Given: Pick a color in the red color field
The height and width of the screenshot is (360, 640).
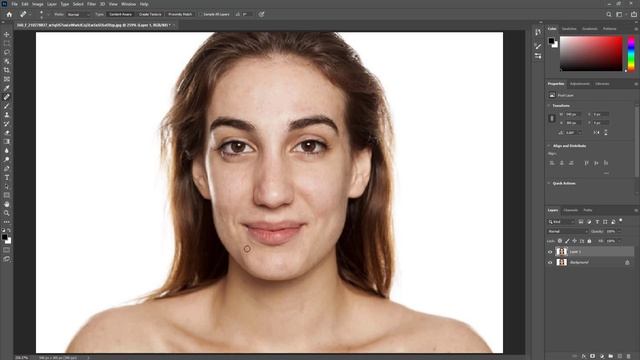Looking at the screenshot, I should [591, 53].
